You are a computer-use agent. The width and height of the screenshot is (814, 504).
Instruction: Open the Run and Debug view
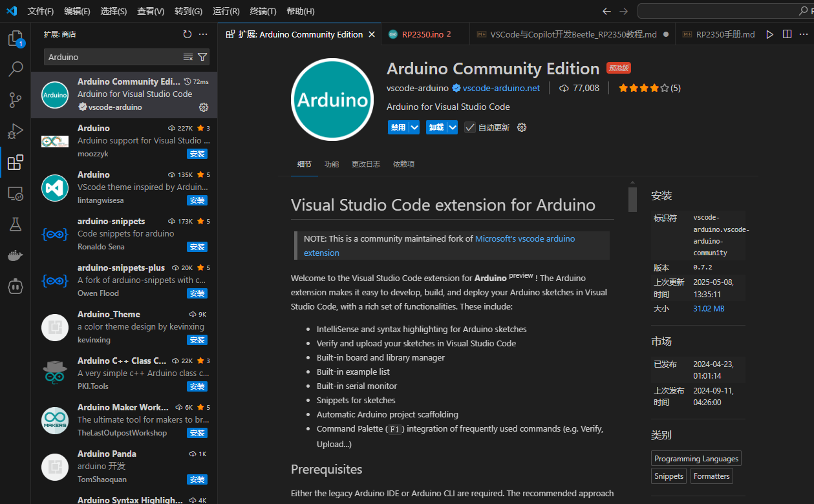click(x=16, y=131)
